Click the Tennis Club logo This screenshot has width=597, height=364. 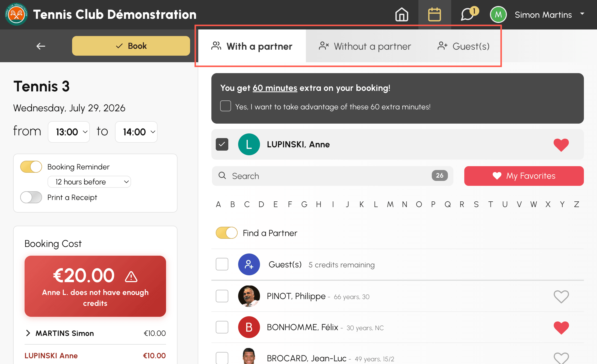pyautogui.click(x=16, y=14)
